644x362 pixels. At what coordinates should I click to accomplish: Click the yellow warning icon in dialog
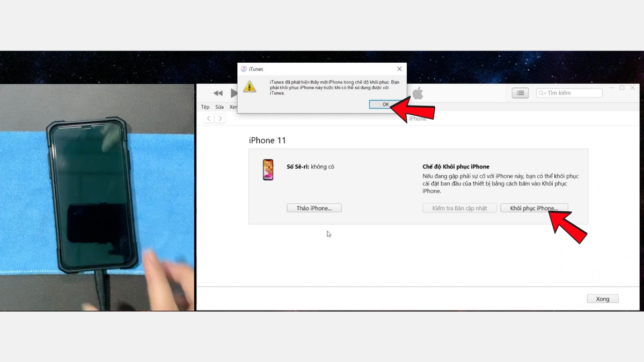pyautogui.click(x=250, y=86)
